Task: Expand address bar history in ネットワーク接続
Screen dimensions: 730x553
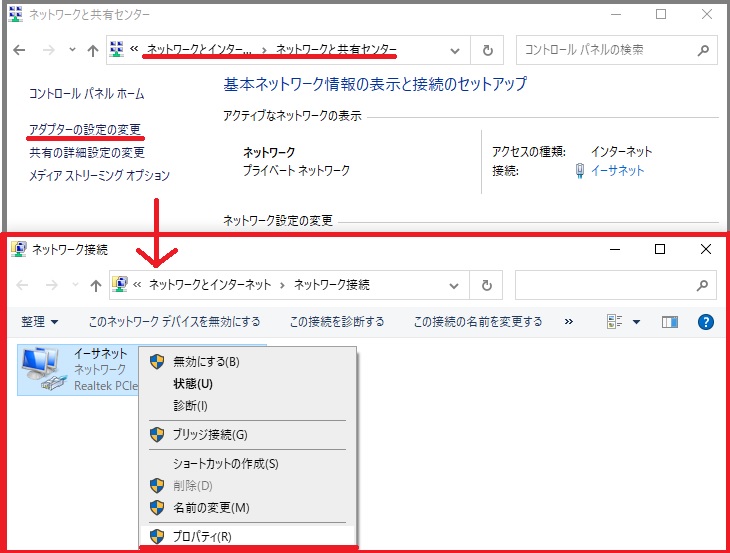Action: (455, 285)
